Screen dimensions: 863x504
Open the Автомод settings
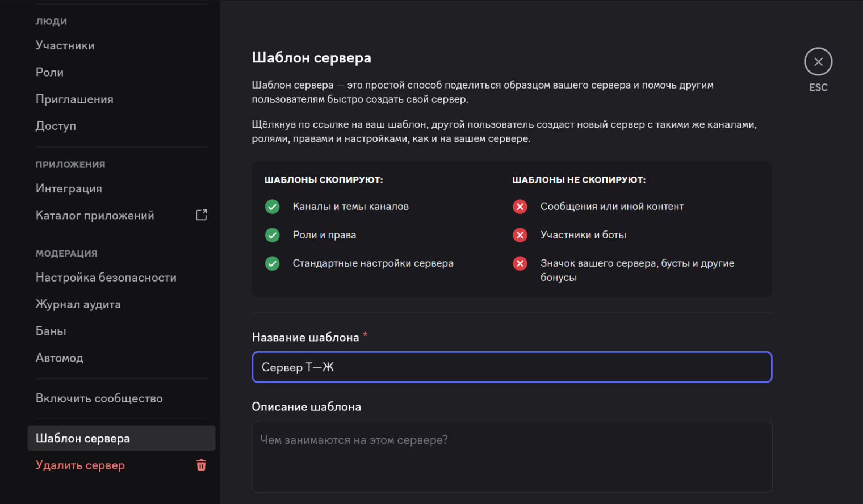[x=60, y=358]
